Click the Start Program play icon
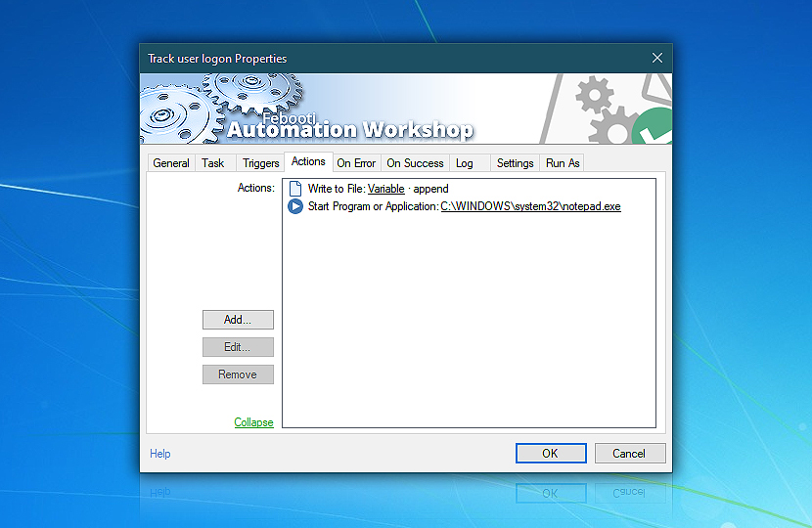Screen dimensions: 812x528 pyautogui.click(x=295, y=206)
